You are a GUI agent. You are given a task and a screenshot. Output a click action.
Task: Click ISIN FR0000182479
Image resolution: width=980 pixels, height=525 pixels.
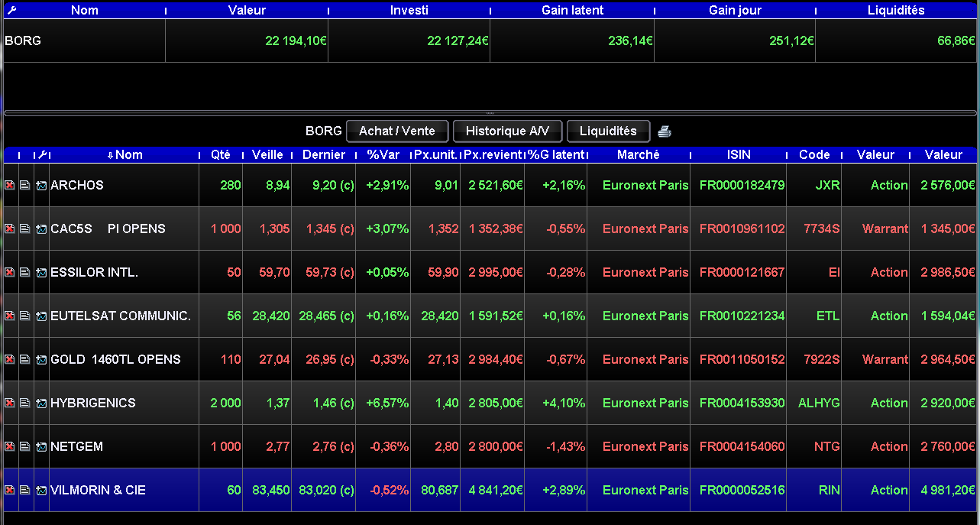point(742,186)
